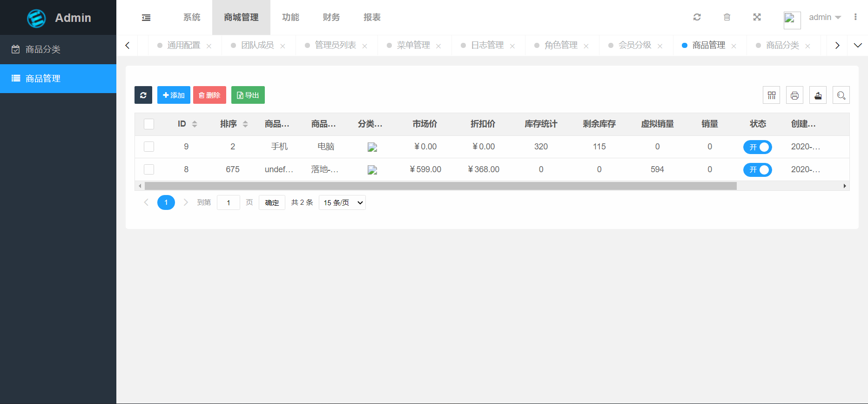Check the checkbox for row ID 9
Viewport: 868px width, 404px height.
pyautogui.click(x=149, y=147)
